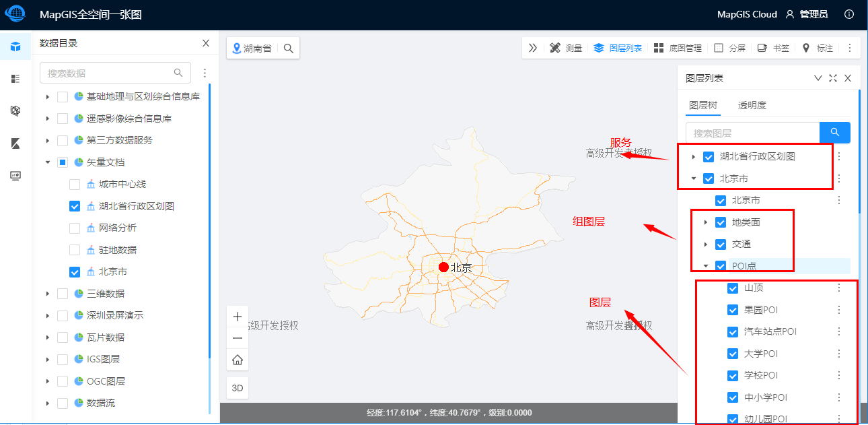Hide the 交通 group layer

click(721, 244)
